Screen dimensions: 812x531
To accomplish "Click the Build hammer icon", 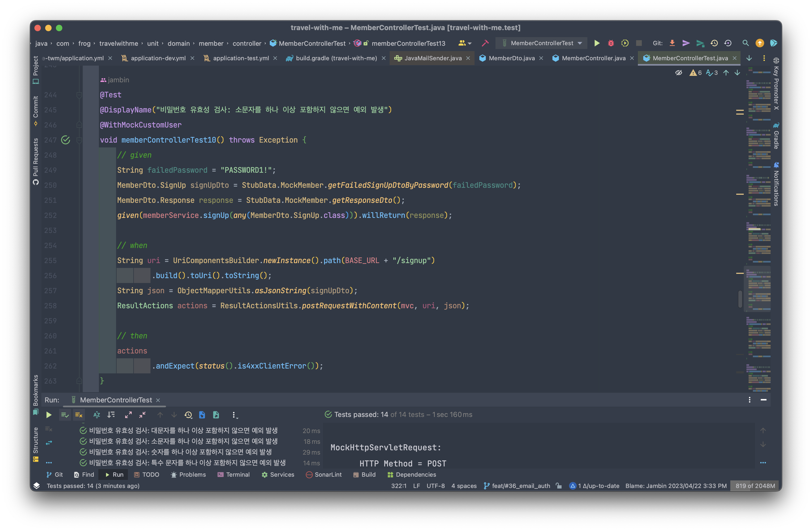I will [x=485, y=43].
